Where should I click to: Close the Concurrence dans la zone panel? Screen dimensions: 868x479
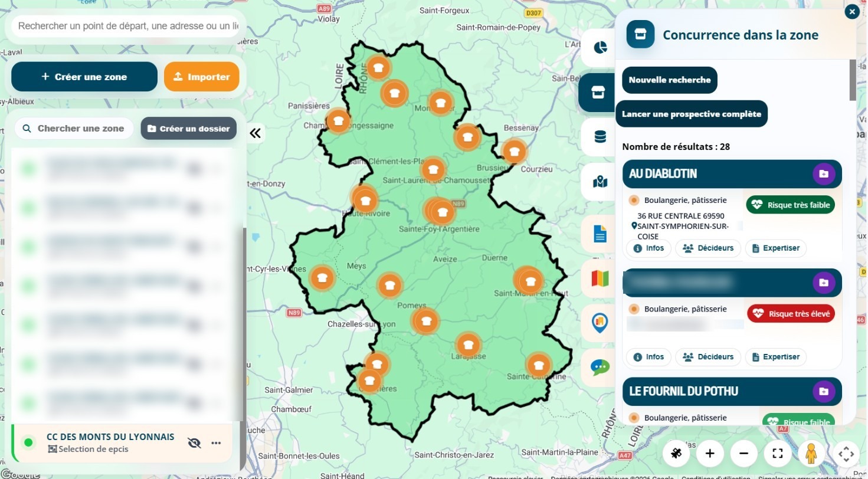coord(851,12)
